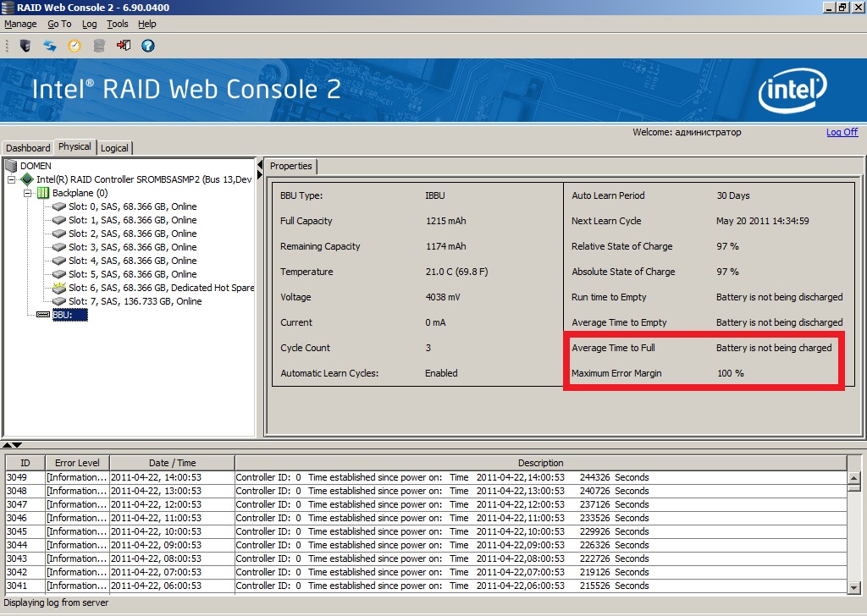Select the Intel(R) RAID Controller SROMBSASMP2 node

[x=144, y=179]
